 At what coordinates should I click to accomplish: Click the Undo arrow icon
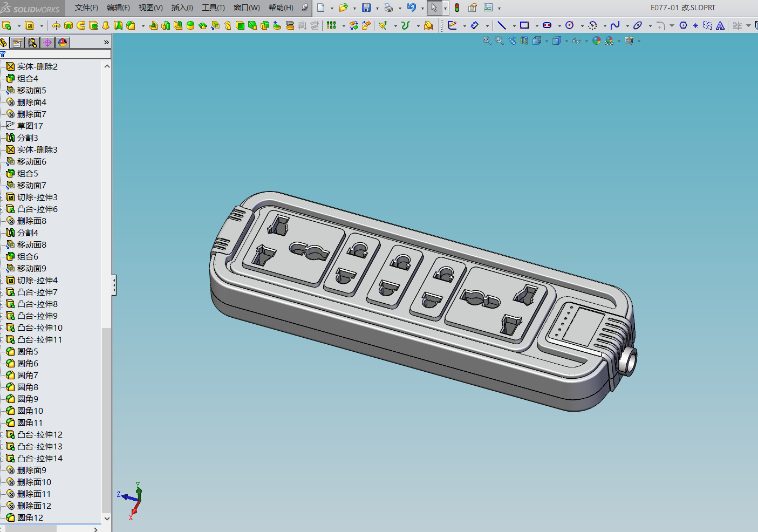coord(411,8)
